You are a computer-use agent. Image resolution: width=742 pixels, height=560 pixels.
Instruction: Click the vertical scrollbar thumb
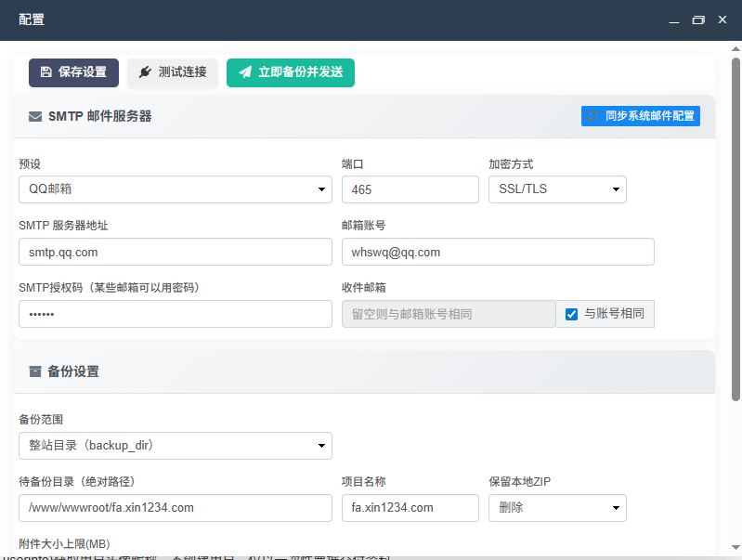(735, 229)
